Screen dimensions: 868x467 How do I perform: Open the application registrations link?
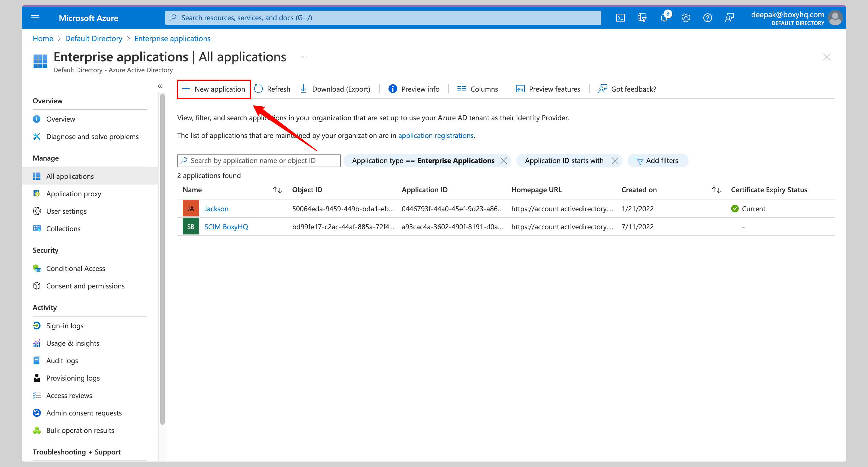pyautogui.click(x=436, y=135)
